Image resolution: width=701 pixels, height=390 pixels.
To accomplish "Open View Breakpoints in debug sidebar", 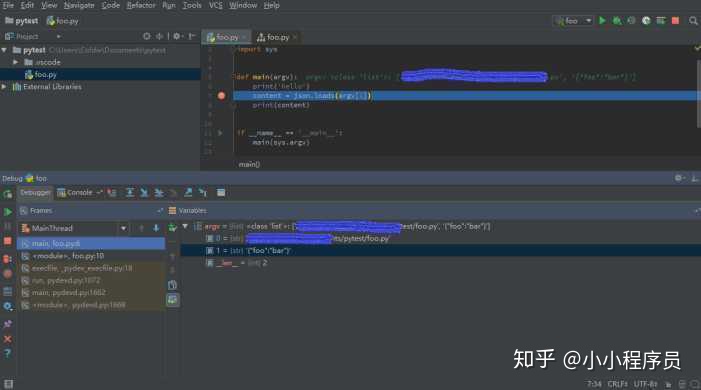I will click(8, 259).
